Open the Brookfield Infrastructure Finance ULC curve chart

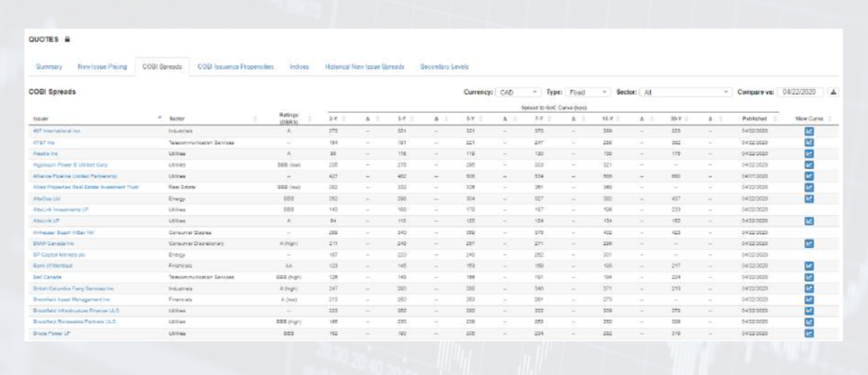click(x=809, y=311)
